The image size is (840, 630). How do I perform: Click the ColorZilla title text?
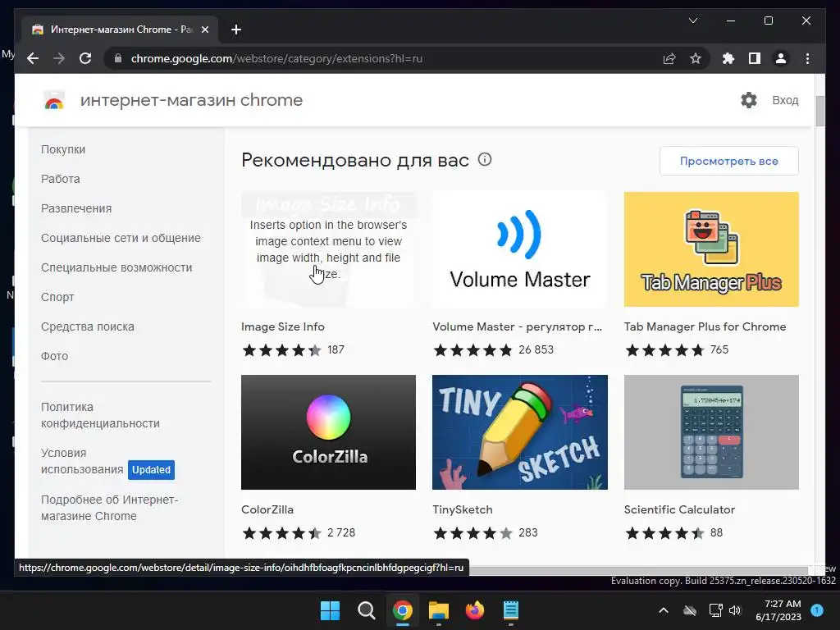(x=267, y=509)
